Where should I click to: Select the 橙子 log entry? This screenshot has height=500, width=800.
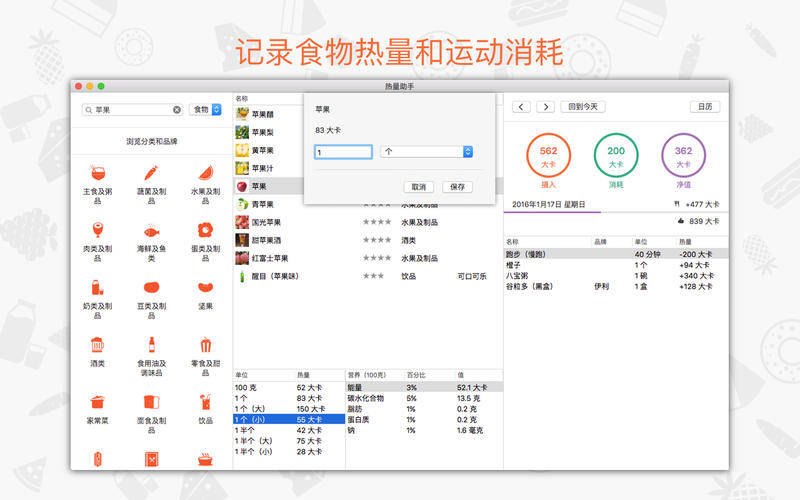[616, 265]
